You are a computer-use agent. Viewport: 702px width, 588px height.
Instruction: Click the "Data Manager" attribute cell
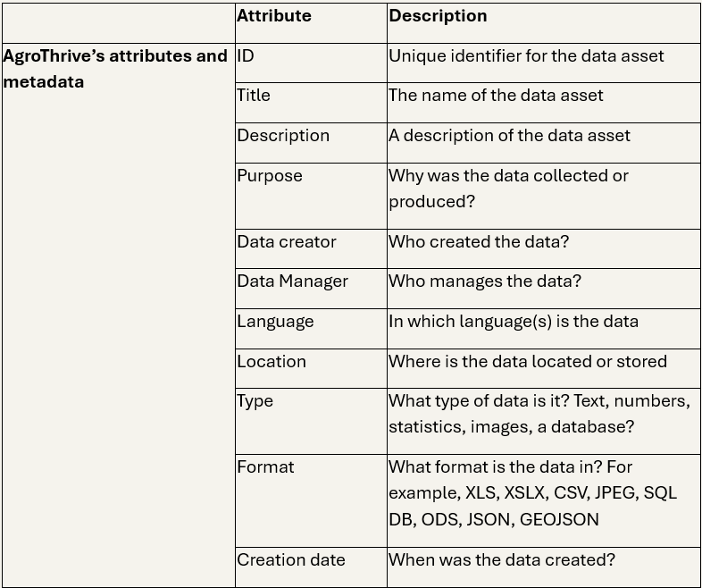coord(292,281)
